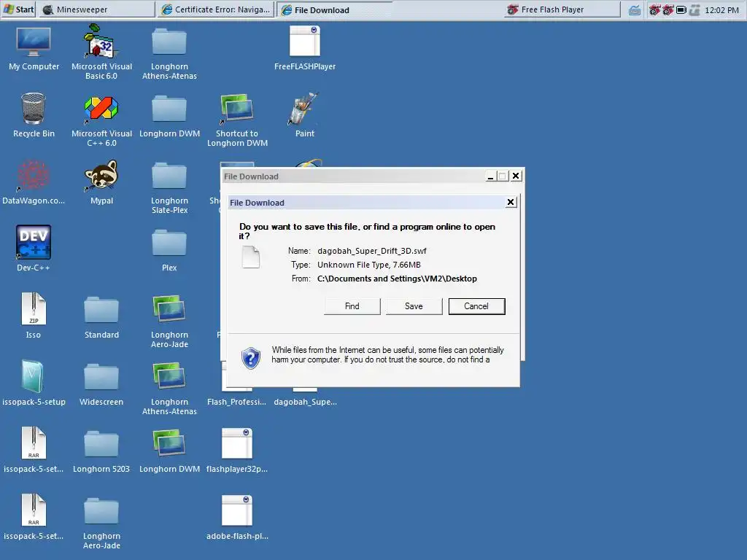
Task: Click the blank file icon in dialog
Action: coord(251,257)
